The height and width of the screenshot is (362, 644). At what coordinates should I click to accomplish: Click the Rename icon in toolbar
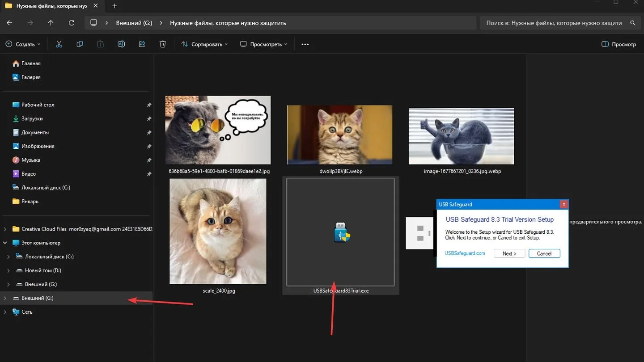click(x=121, y=44)
